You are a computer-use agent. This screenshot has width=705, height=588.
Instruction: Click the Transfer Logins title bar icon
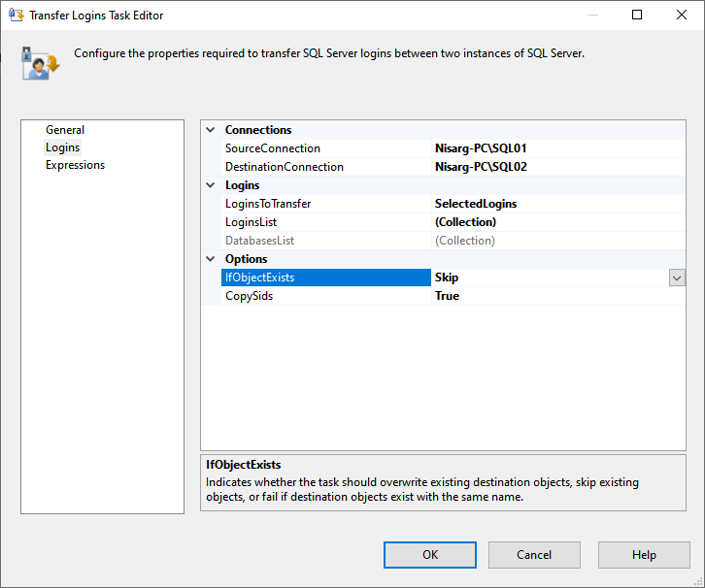pyautogui.click(x=16, y=16)
